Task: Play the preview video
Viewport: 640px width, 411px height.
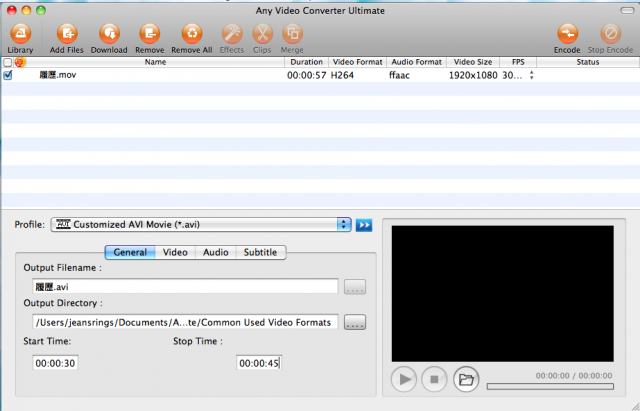Action: point(404,379)
